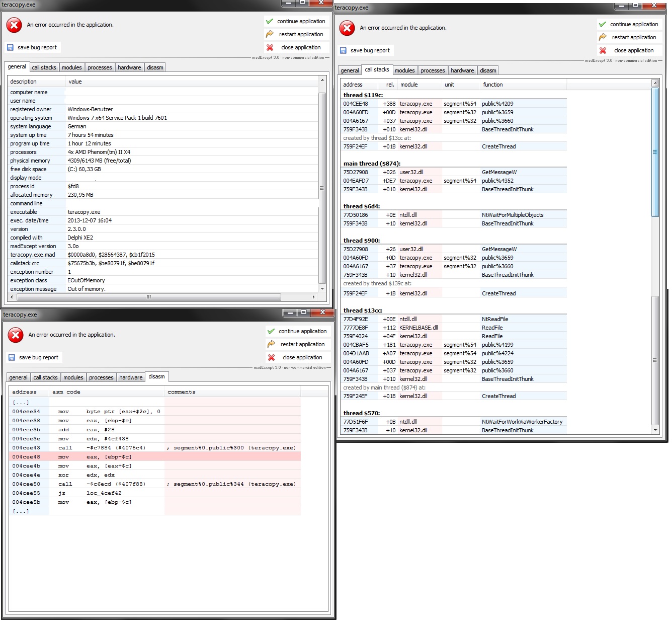Click the call stacks scroll-up arrow in the right window
The width and height of the screenshot is (672, 623).
(655, 83)
